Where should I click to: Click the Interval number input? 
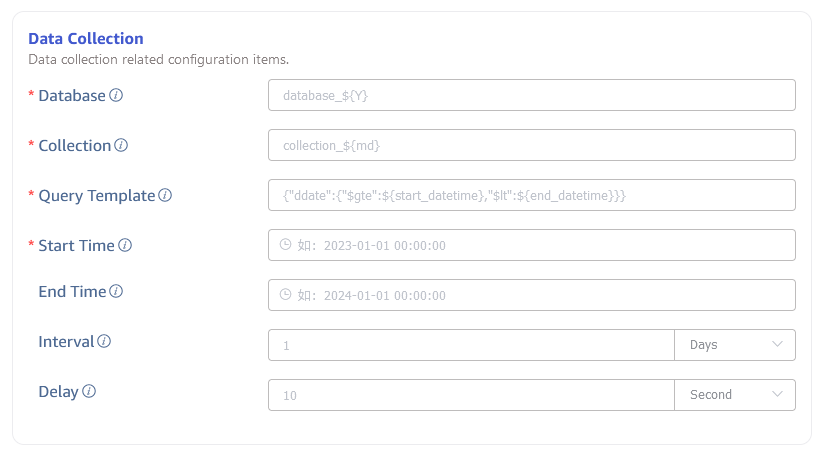(x=471, y=345)
